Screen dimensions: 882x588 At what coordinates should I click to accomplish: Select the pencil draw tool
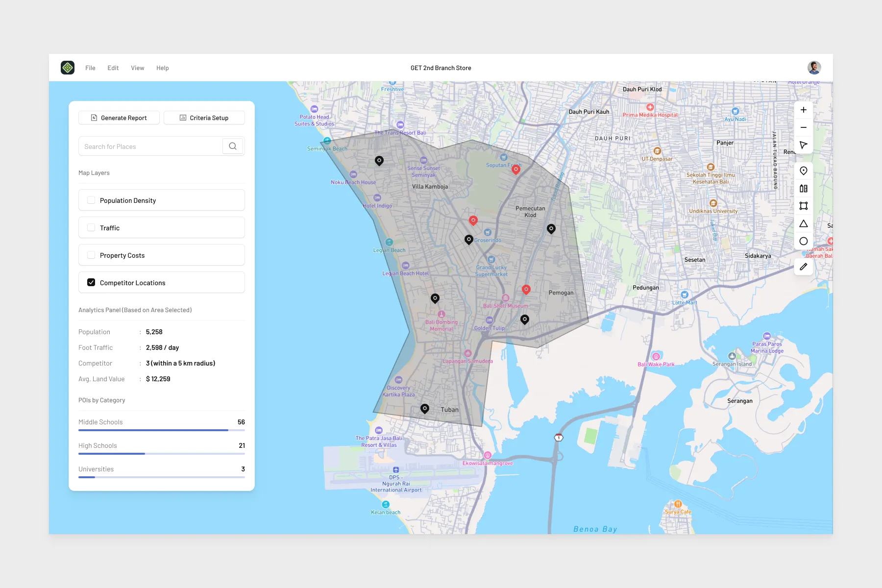804,267
